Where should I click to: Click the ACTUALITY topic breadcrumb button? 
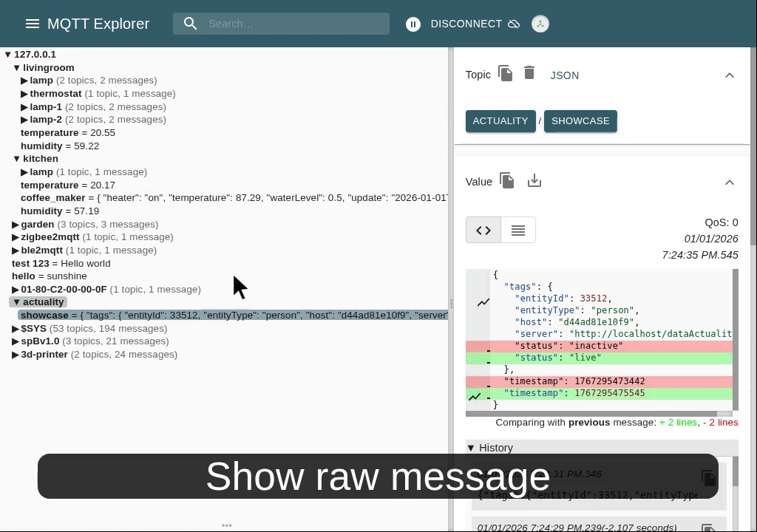click(x=500, y=121)
